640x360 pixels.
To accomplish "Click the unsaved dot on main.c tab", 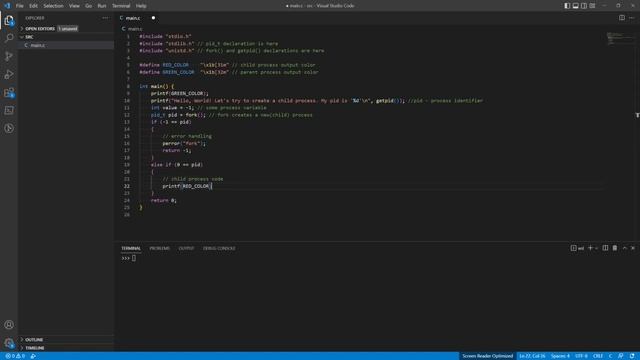I will click(x=153, y=18).
